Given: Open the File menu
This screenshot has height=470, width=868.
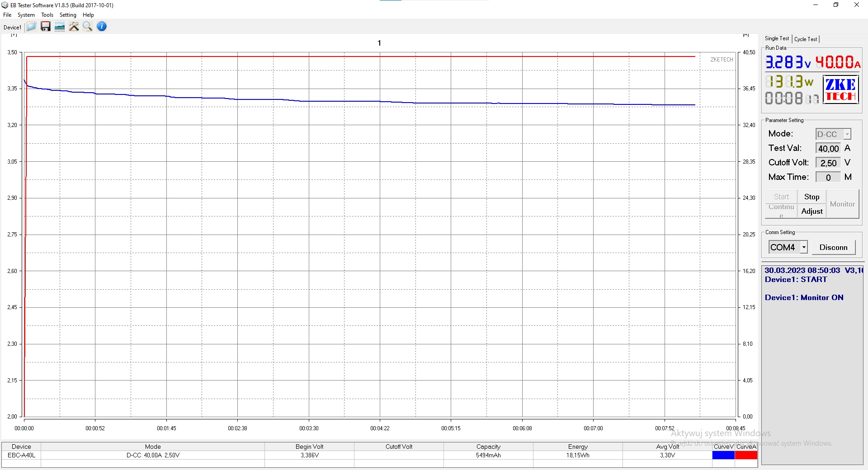Looking at the screenshot, I should click(7, 15).
